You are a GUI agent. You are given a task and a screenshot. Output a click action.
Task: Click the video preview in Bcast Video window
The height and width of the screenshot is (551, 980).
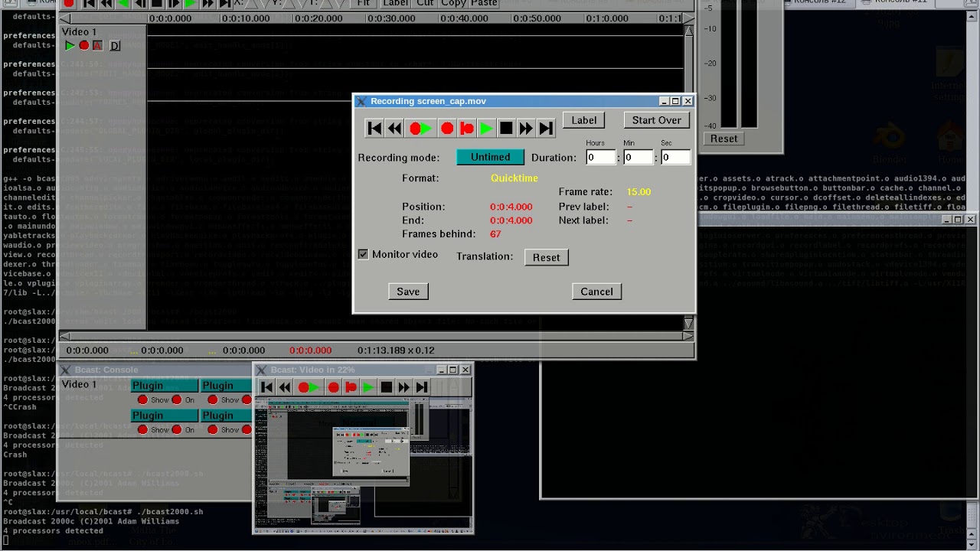coord(363,465)
